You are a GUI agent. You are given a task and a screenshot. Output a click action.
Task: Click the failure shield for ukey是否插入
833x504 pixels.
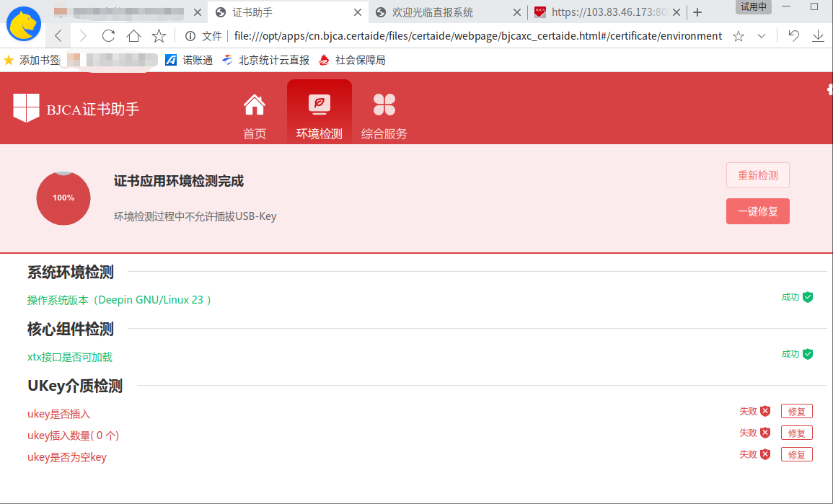click(x=765, y=410)
